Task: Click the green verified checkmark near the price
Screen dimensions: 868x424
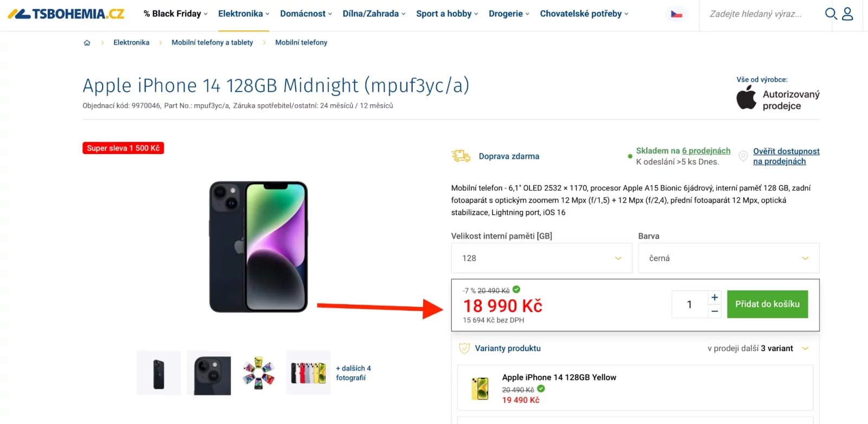Action: point(518,290)
